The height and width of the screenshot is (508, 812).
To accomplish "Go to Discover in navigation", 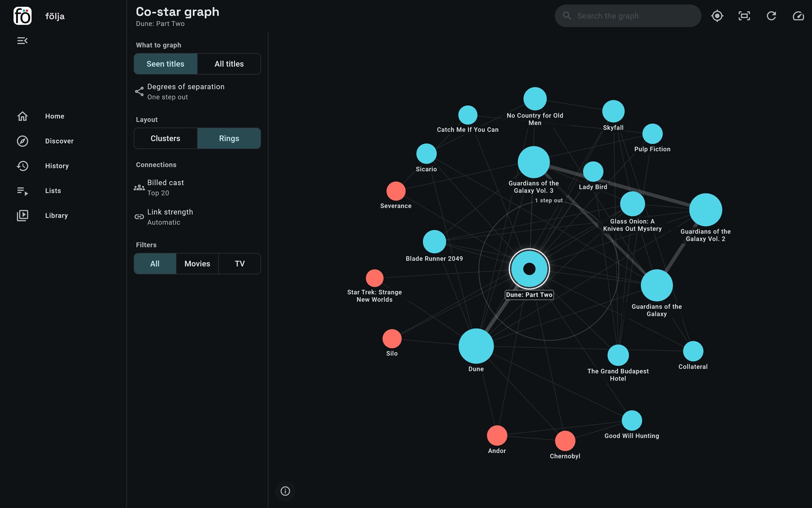I will click(x=59, y=141).
